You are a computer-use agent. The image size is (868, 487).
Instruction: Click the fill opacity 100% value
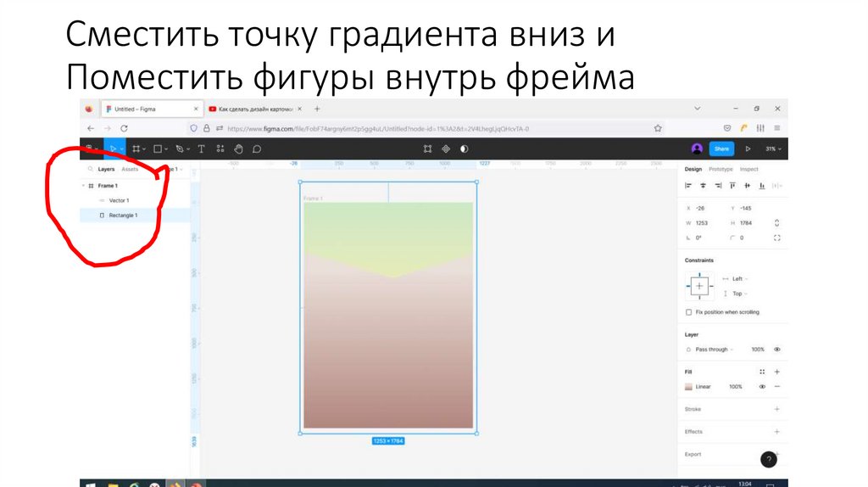[x=735, y=387]
